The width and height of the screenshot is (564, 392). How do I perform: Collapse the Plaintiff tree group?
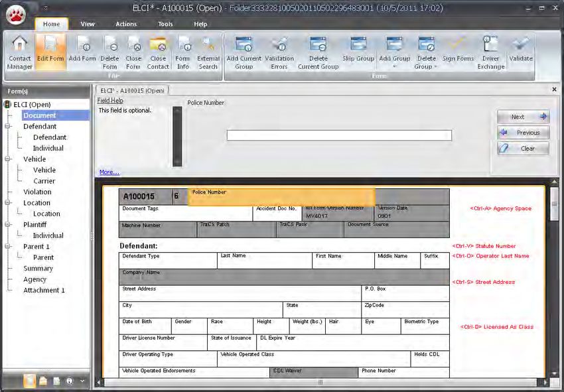(7, 224)
